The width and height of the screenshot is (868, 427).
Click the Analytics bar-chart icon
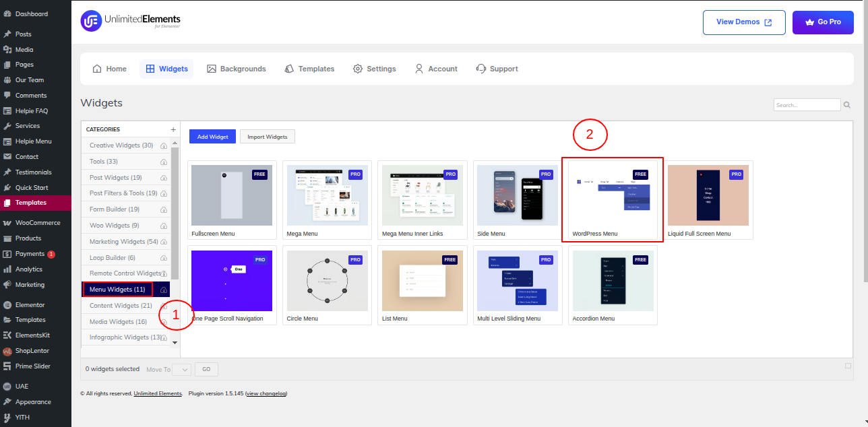[7, 269]
